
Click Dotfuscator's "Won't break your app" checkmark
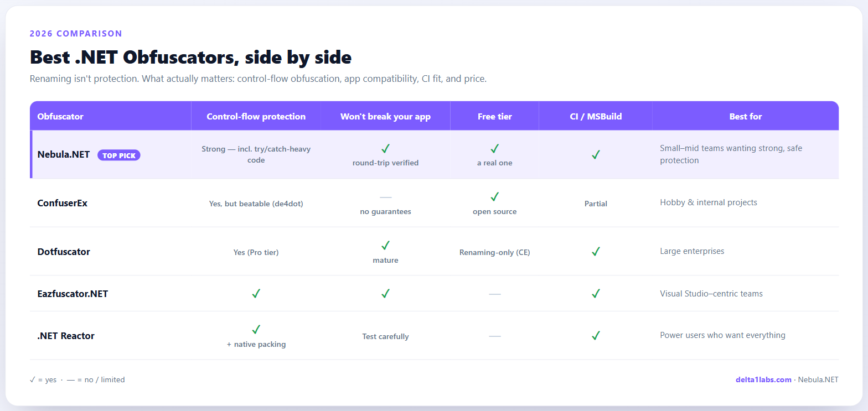coord(386,246)
